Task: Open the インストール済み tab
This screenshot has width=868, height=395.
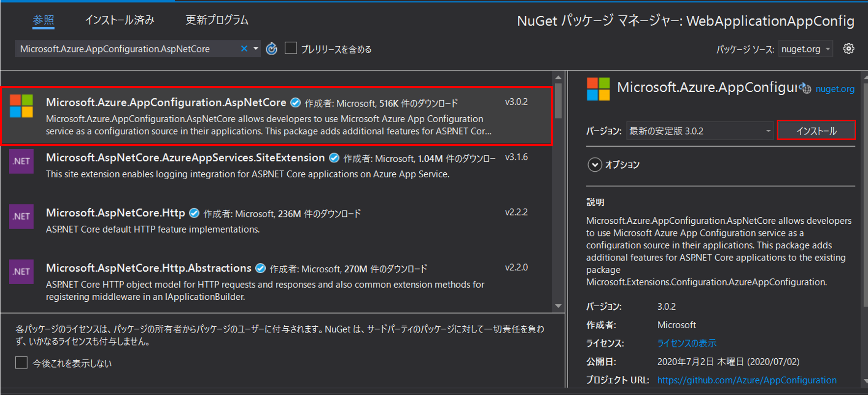Action: [x=120, y=20]
